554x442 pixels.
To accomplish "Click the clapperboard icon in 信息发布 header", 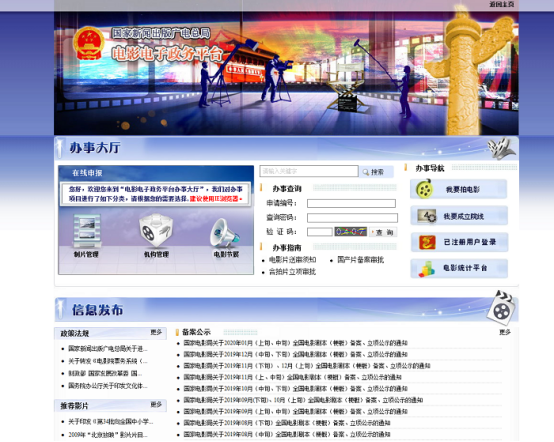I will (501, 308).
